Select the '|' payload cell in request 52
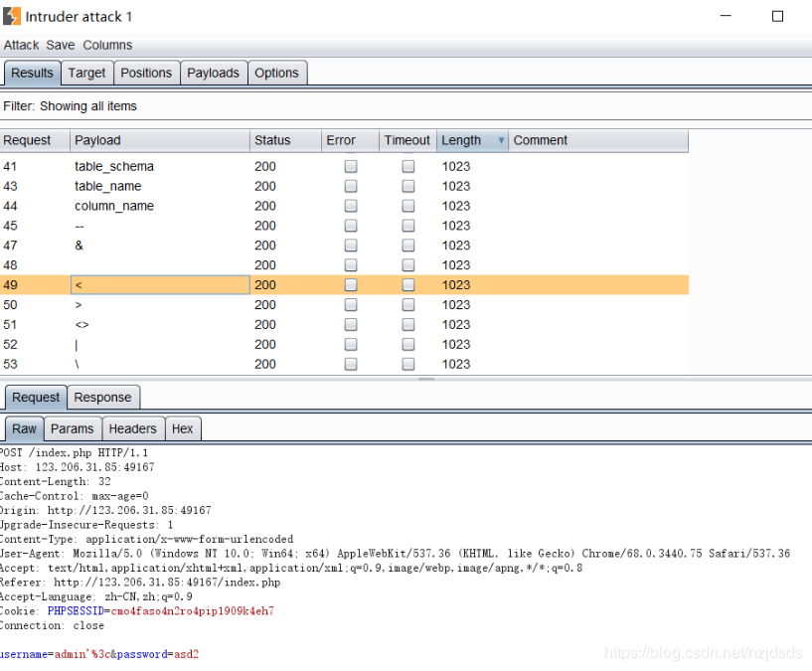812x671 pixels. pyautogui.click(x=160, y=344)
